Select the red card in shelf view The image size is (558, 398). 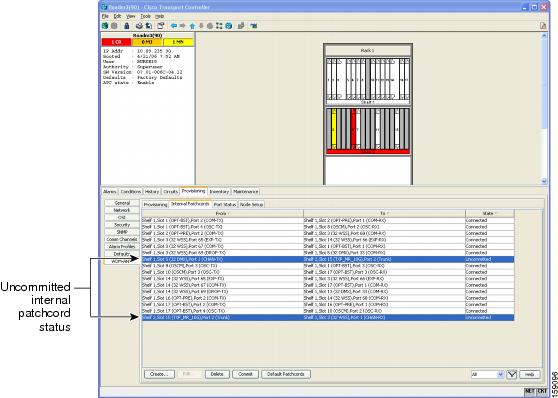[x=353, y=129]
